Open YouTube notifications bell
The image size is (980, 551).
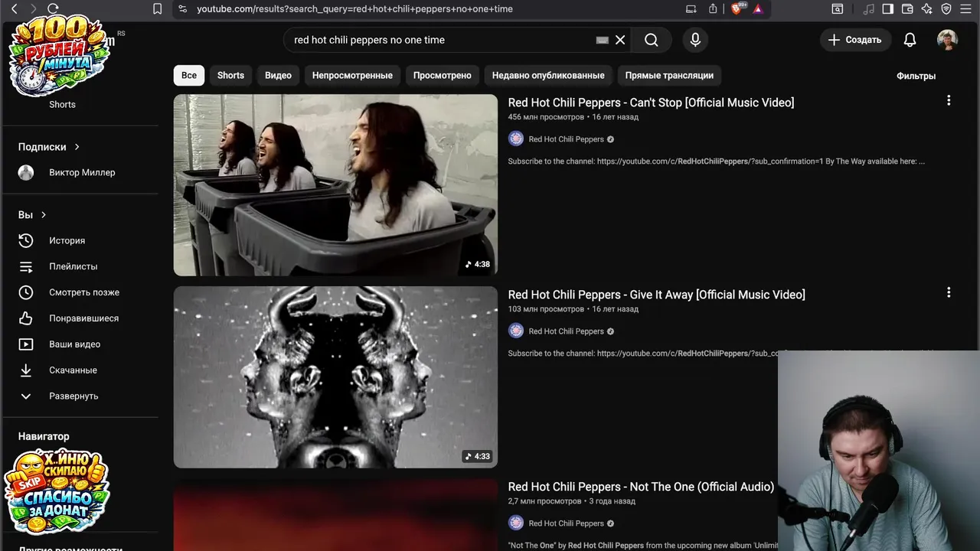pos(910,40)
